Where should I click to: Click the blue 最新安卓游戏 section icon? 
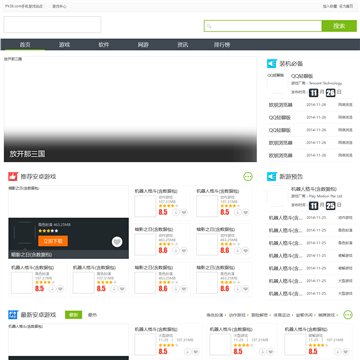(x=13, y=315)
